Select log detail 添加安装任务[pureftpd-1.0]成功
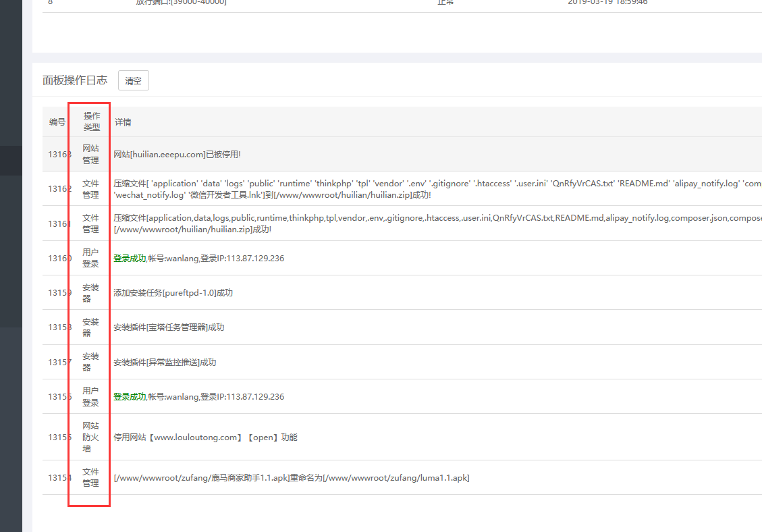The width and height of the screenshot is (762, 532). [x=173, y=293]
